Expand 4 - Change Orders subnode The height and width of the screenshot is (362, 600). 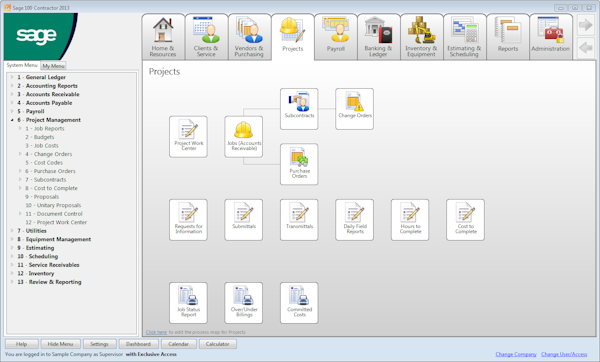(x=20, y=154)
